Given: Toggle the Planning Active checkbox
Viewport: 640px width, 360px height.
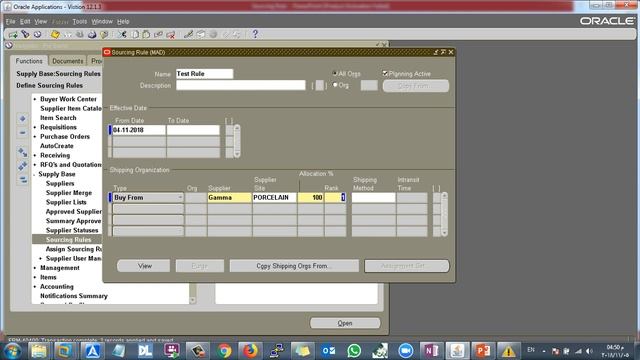Looking at the screenshot, I should 384,73.
